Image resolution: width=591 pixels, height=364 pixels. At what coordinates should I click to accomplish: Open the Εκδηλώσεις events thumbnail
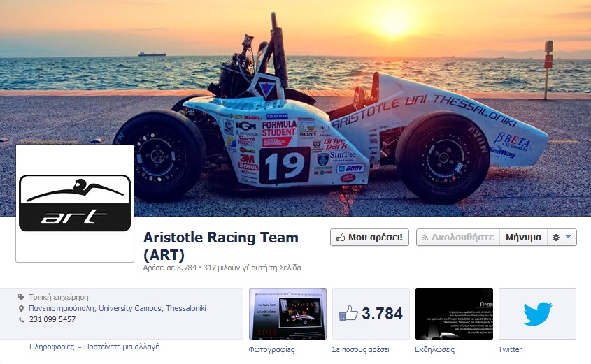(454, 314)
